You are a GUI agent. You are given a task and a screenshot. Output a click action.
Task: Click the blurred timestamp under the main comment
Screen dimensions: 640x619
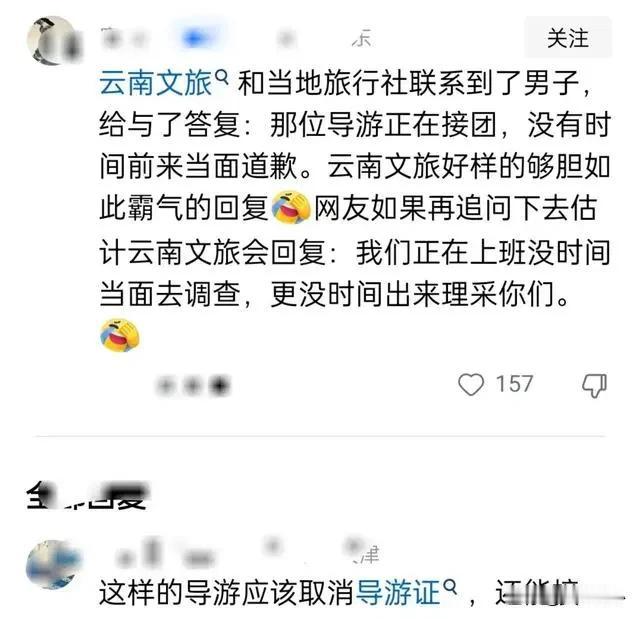[194, 385]
